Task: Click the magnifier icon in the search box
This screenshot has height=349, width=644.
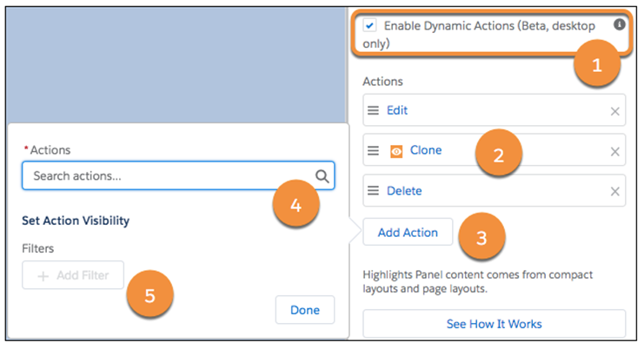Action: point(322,176)
